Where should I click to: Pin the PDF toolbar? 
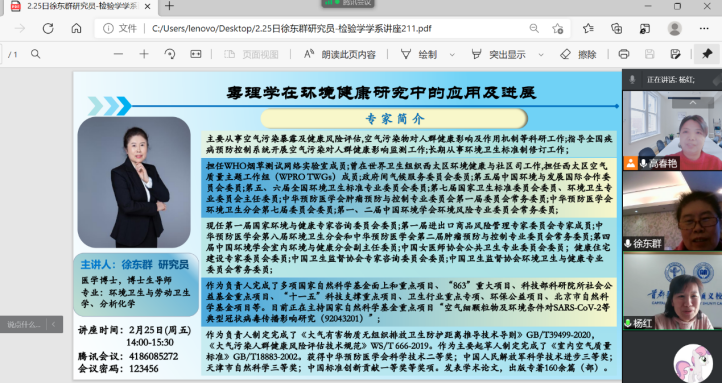pos(707,54)
